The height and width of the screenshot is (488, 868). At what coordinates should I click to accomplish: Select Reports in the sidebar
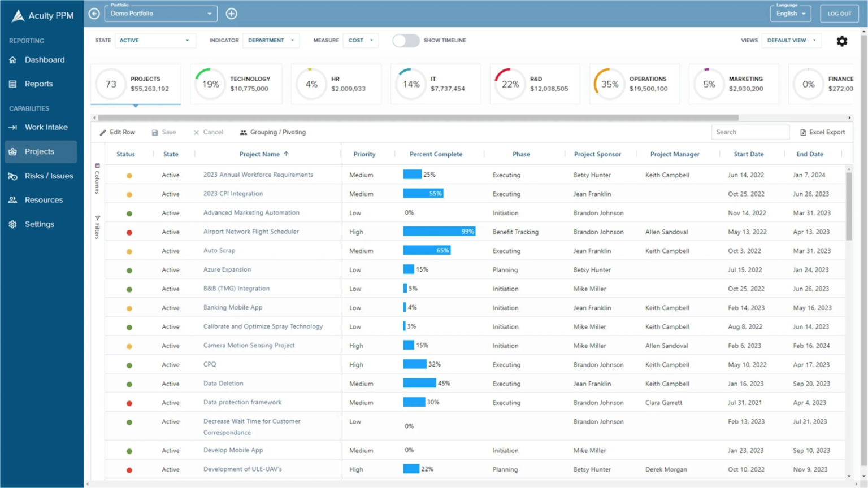point(38,84)
